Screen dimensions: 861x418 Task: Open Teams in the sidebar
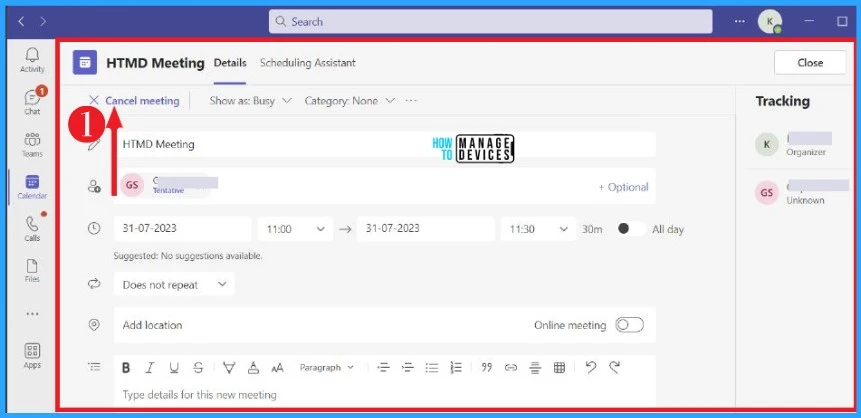32,144
